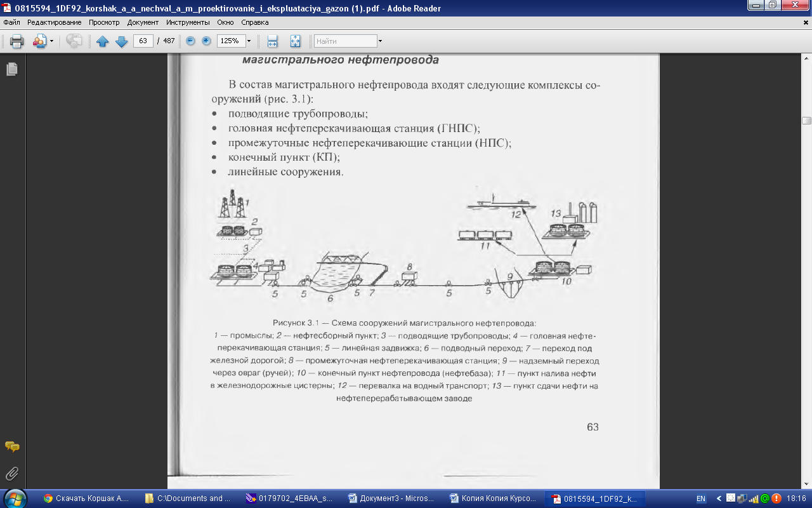Image resolution: width=812 pixels, height=508 pixels.
Task: Click the bullet text линейные сооружения
Action: click(286, 171)
